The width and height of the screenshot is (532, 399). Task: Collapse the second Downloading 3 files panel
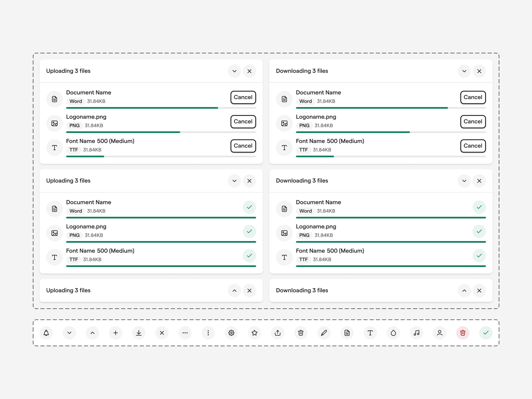click(x=464, y=181)
